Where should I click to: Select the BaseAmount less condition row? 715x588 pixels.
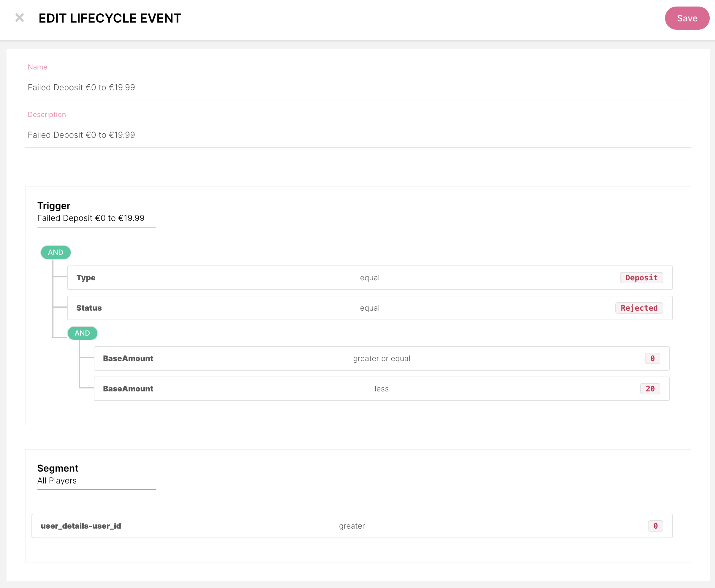(x=381, y=389)
